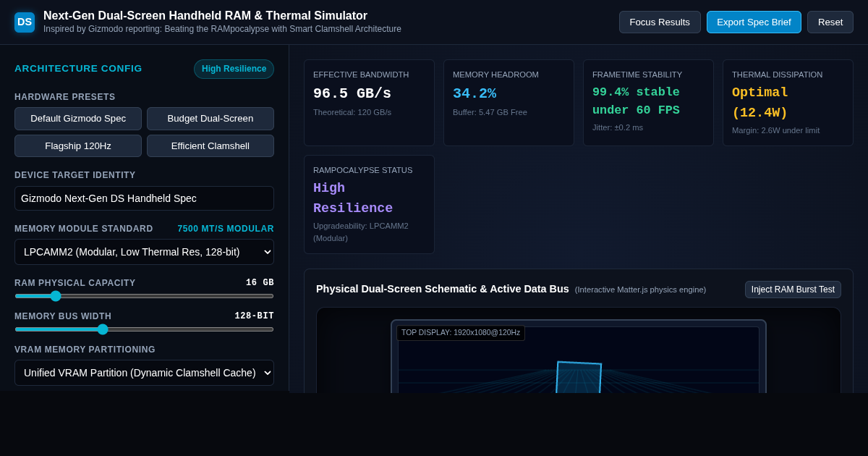Viewport: 868px width, 456px height.
Task: Pick the Efficient Clamshell preset
Action: (210, 146)
